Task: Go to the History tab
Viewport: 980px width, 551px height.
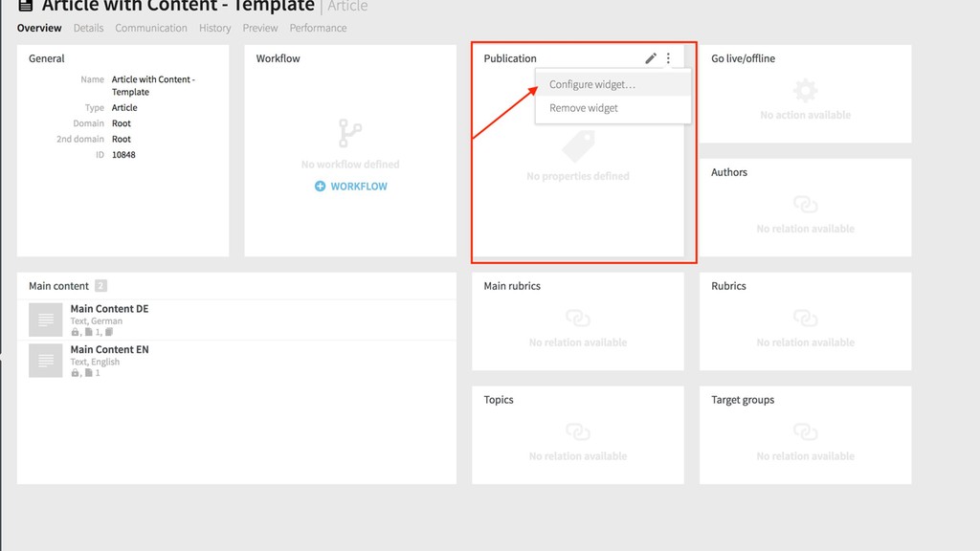Action: 215,28
